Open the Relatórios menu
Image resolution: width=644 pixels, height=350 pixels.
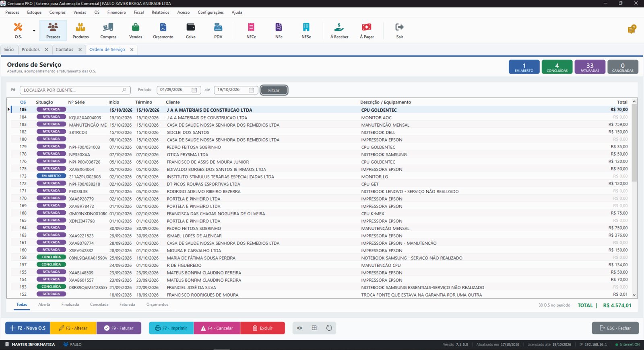pyautogui.click(x=160, y=12)
